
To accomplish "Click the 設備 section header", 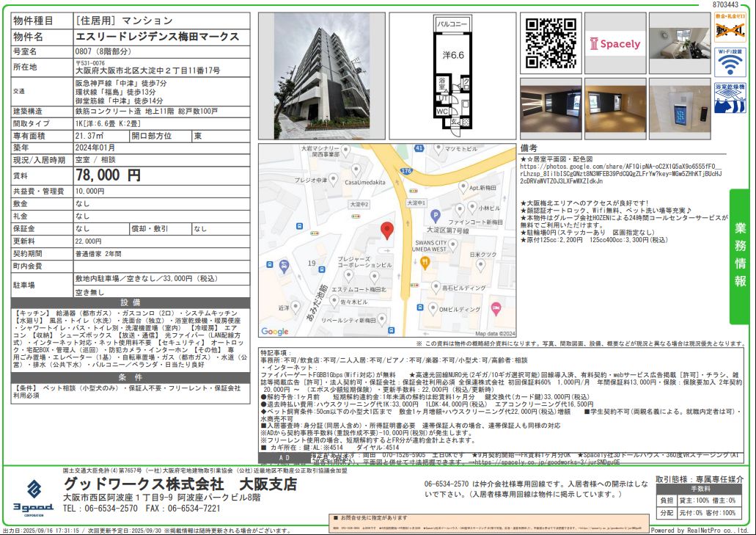I will [131, 302].
